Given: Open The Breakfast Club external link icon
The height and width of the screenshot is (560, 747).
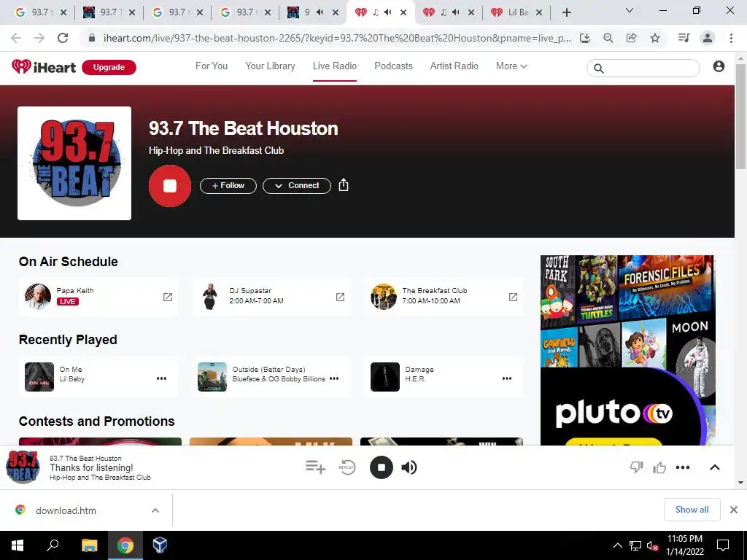Looking at the screenshot, I should tap(513, 297).
